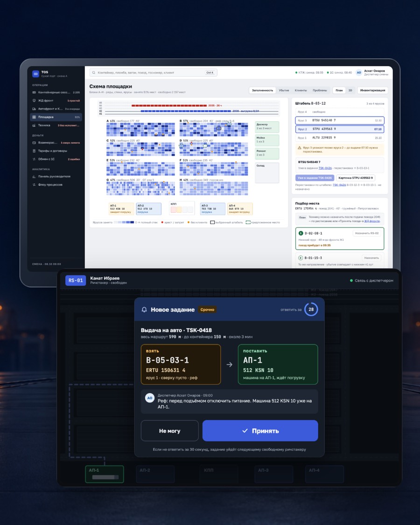Open the Панель руководителя chart icon
420x525 pixels.
coord(34,176)
